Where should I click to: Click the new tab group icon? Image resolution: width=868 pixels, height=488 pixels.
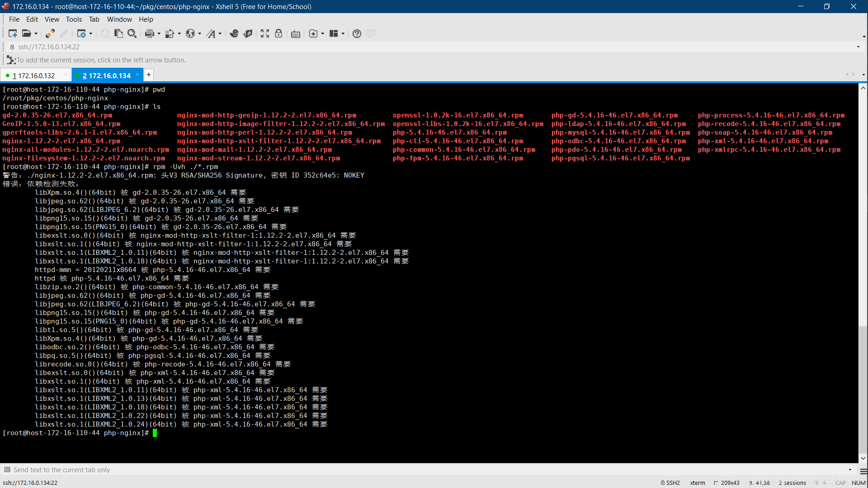pos(313,33)
